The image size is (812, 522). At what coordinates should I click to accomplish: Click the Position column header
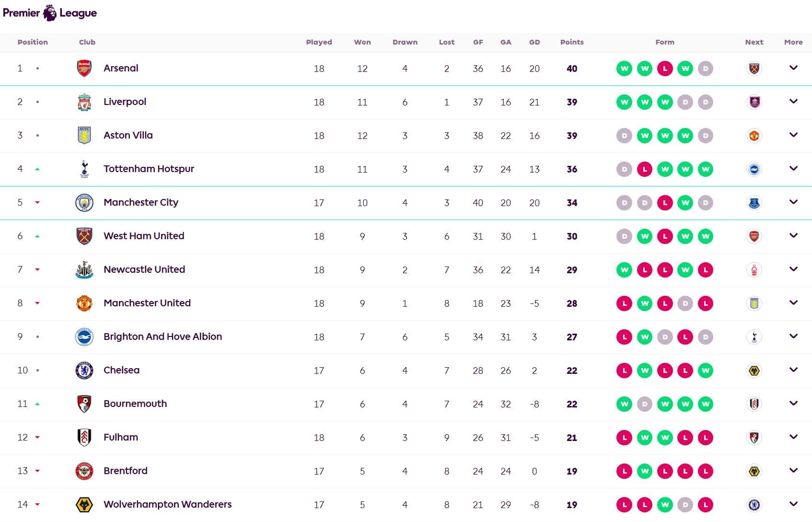pyautogui.click(x=33, y=42)
